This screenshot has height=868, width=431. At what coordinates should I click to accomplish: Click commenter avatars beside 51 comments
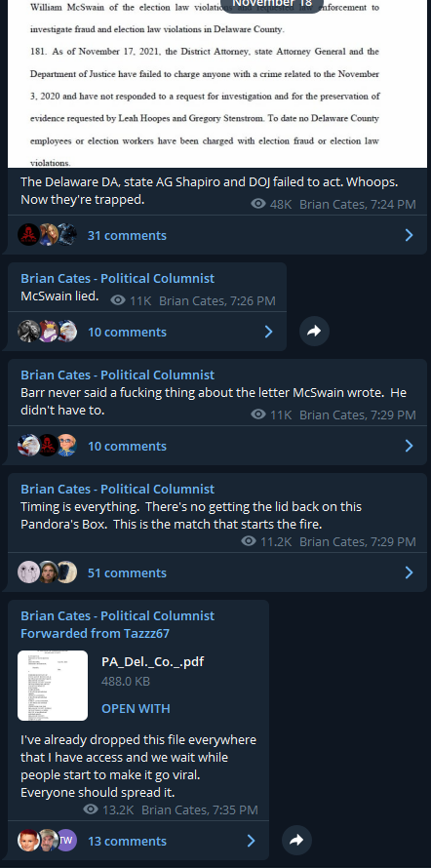click(x=48, y=572)
